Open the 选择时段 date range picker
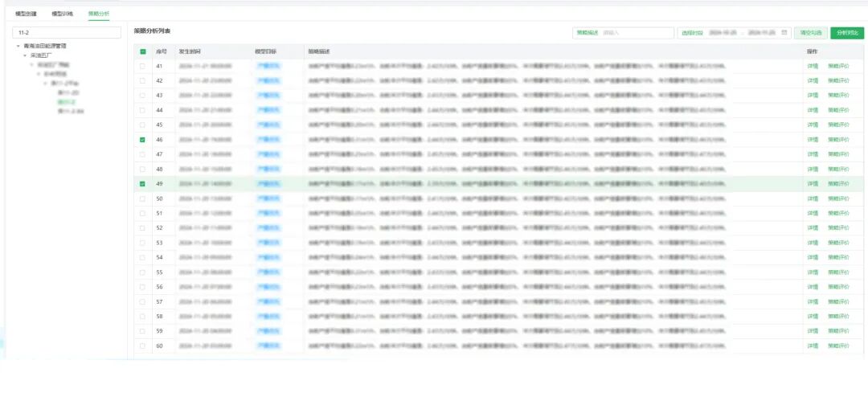Viewport: 868px width, 401px height. 734,33
